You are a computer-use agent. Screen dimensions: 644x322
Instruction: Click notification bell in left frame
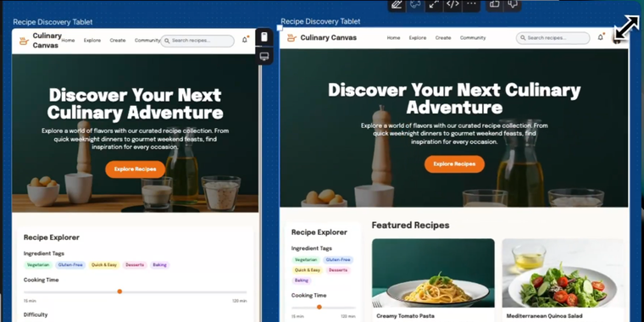coord(245,40)
